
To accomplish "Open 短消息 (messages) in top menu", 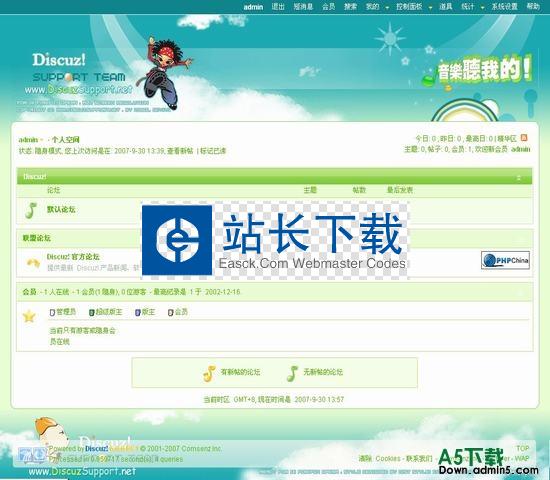I will click(x=303, y=6).
